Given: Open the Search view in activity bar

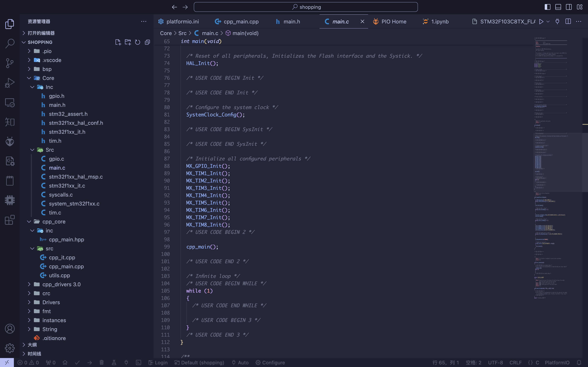Looking at the screenshot, I should tap(10, 43).
